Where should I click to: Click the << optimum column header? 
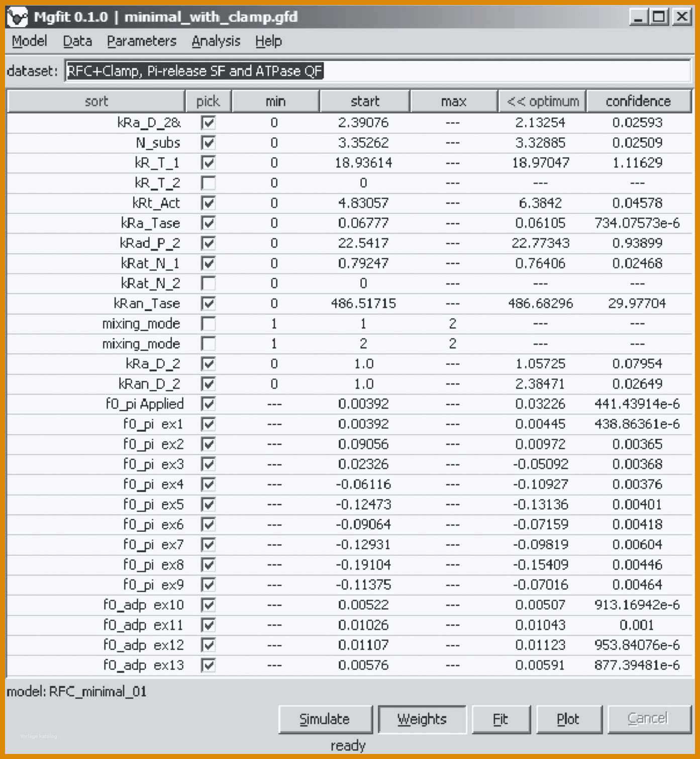click(543, 102)
